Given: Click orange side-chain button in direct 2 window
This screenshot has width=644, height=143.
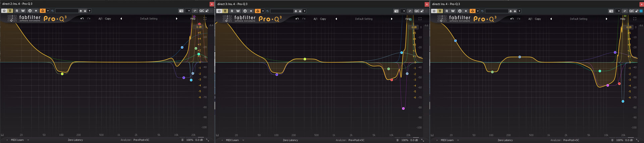Looking at the screenshot, I should (x=43, y=11).
